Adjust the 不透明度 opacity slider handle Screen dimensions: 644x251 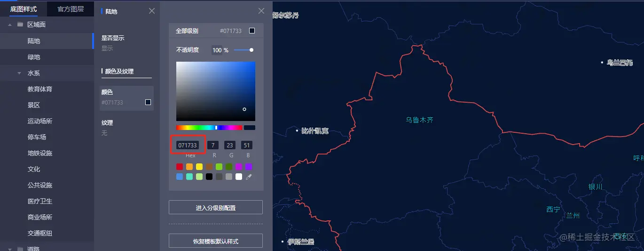point(251,50)
